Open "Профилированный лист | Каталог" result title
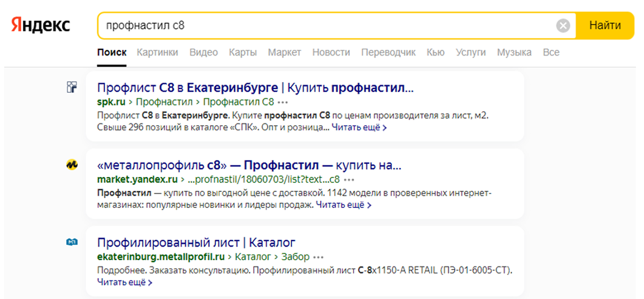Viewport: 644px width, 299px height. click(196, 242)
